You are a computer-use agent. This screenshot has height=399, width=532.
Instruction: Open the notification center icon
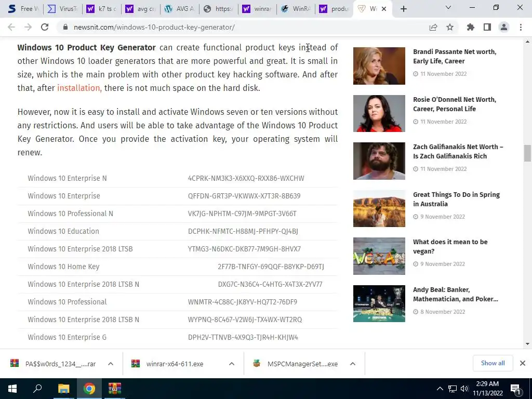[516, 389]
